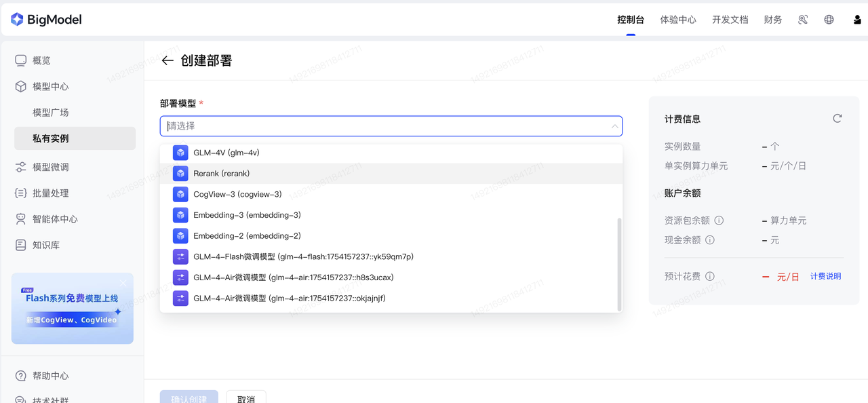Click the 批量处理 braces icon
This screenshot has width=868, height=403.
point(21,193)
